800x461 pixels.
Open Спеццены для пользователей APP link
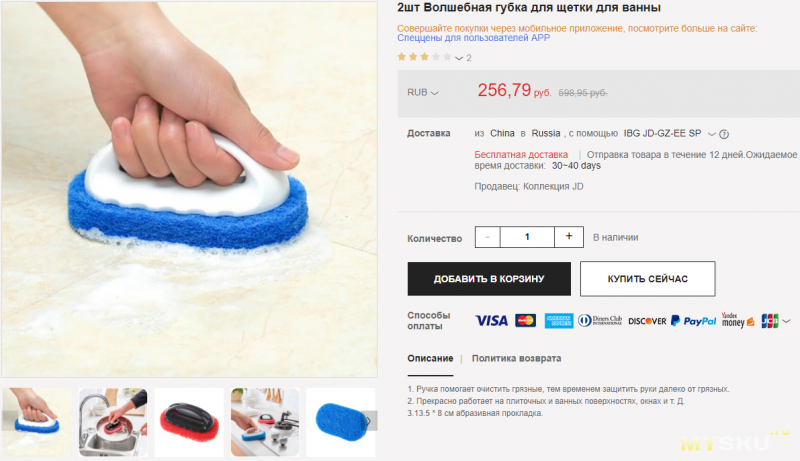pyautogui.click(x=473, y=38)
